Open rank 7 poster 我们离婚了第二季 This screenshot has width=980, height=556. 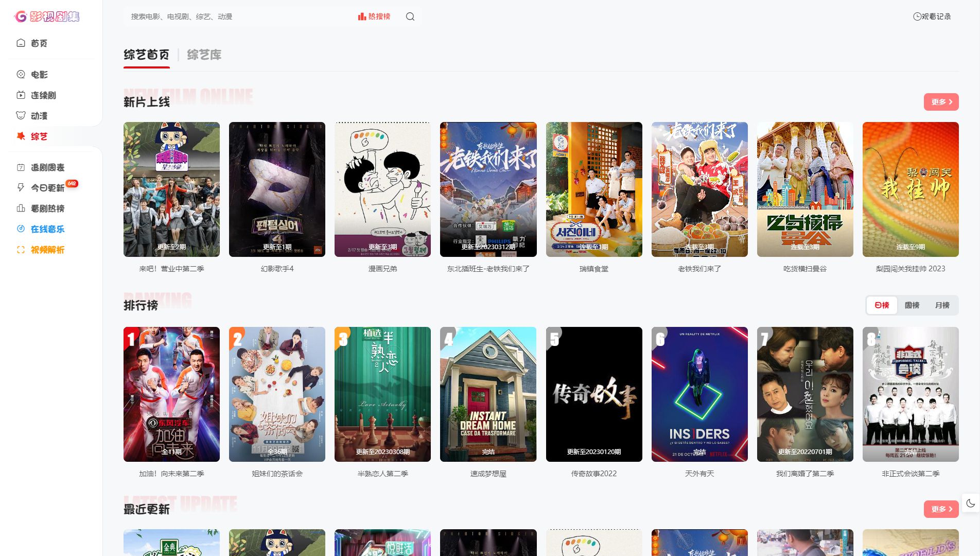[805, 394]
